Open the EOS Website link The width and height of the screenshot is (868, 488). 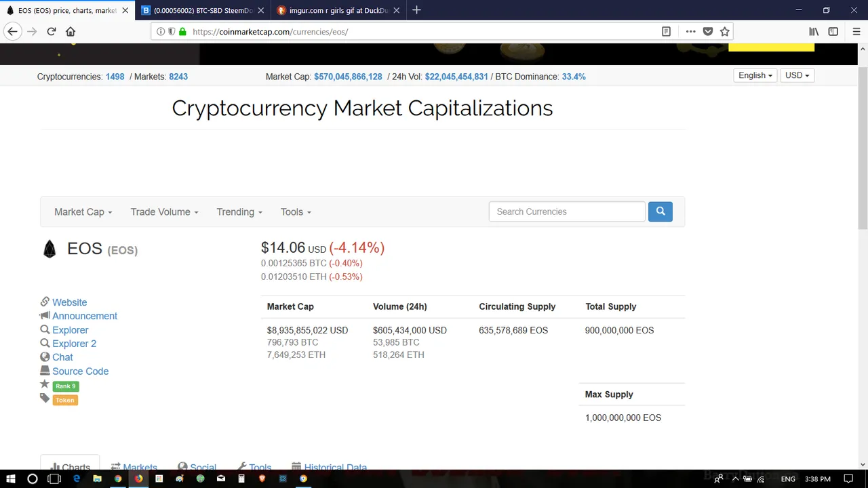69,302
